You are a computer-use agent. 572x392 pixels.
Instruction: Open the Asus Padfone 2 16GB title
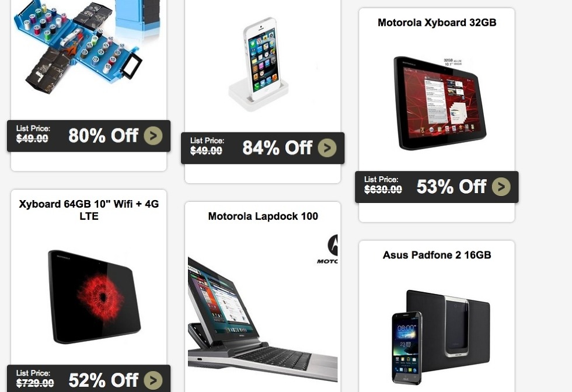click(x=437, y=255)
